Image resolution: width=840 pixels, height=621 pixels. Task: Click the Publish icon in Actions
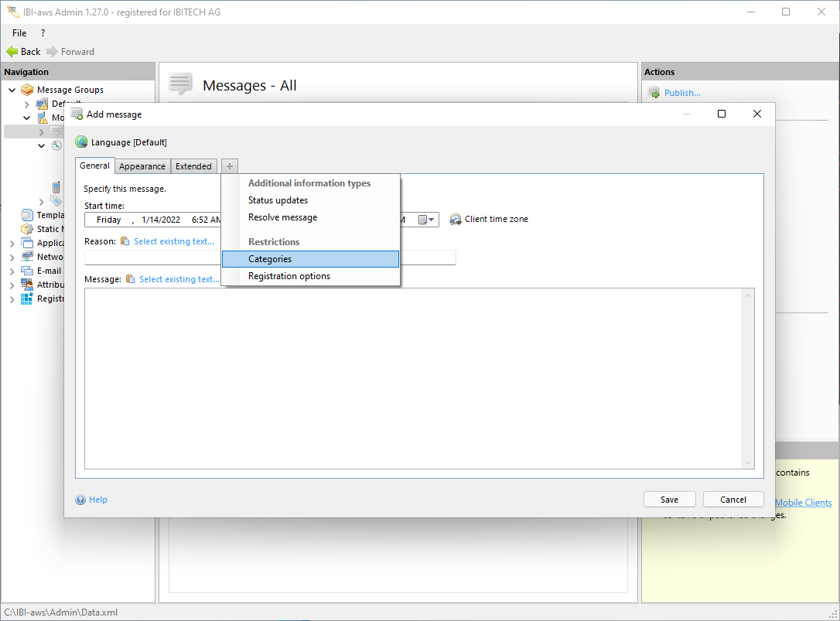tap(654, 93)
